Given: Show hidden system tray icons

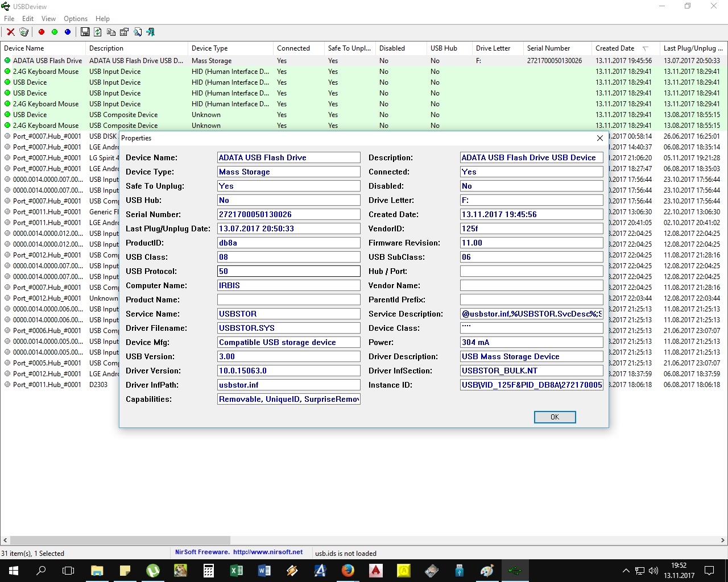Looking at the screenshot, I should coord(626,571).
